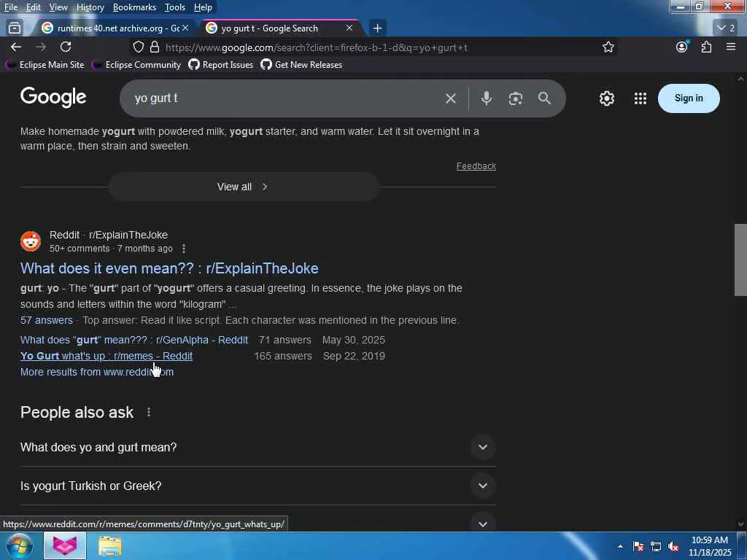Open the Tools menu
Screen dimensions: 747x560
pyautogui.click(x=175, y=7)
